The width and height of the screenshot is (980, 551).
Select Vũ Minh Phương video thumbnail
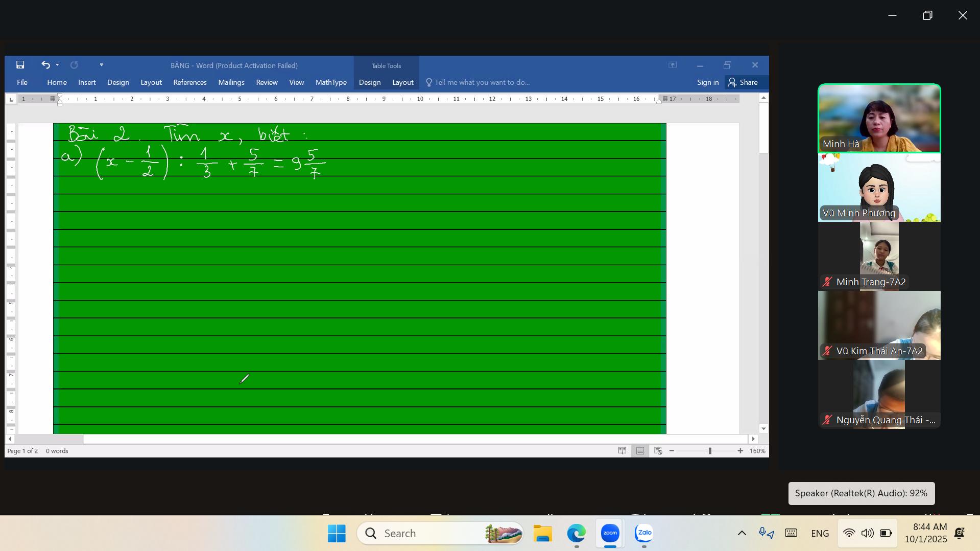pos(879,188)
